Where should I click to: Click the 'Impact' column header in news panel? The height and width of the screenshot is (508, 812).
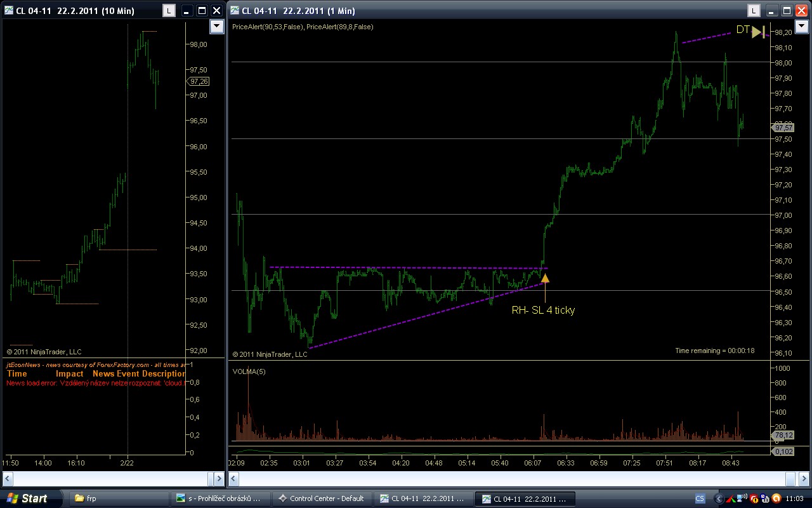click(70, 374)
